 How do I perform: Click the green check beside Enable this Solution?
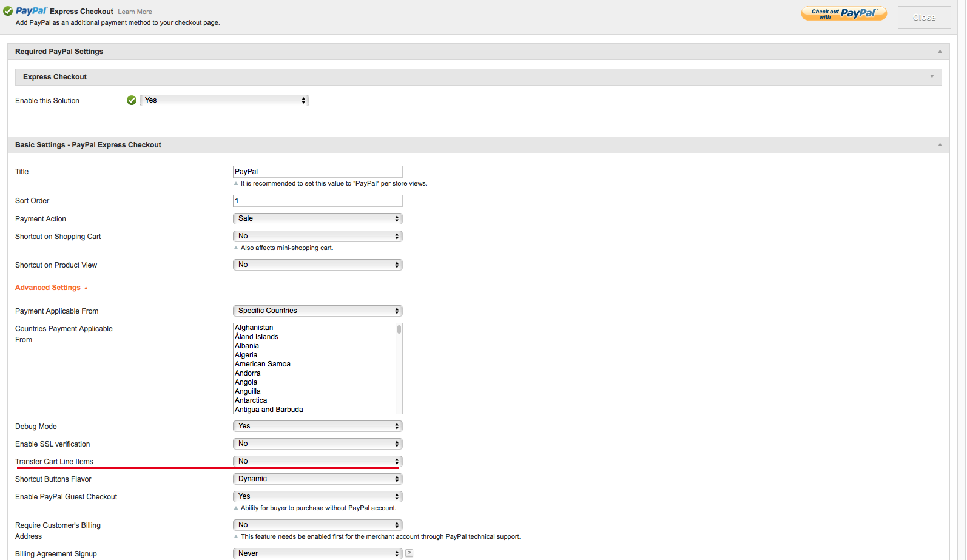[x=132, y=100]
